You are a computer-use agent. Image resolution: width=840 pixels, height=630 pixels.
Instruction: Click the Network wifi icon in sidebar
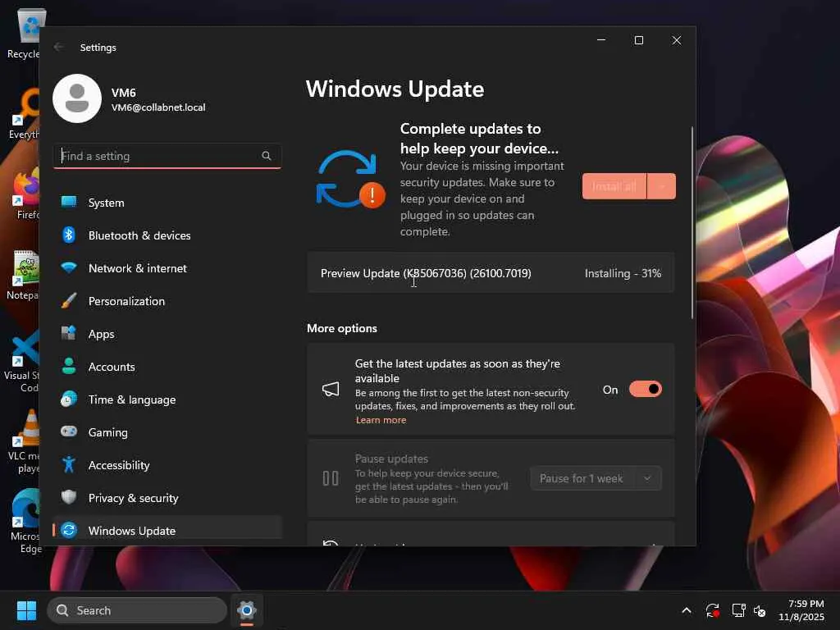(69, 267)
